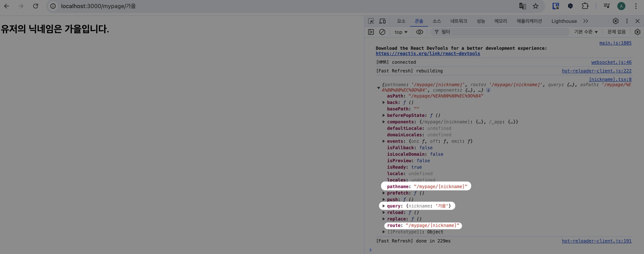This screenshot has height=254, width=644.
Task: Switch to the 네트워크 tab
Action: coord(459,21)
